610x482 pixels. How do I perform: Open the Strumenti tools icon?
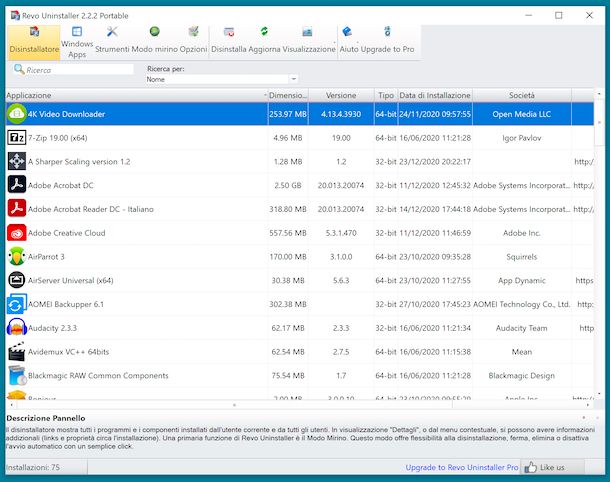coord(112,32)
